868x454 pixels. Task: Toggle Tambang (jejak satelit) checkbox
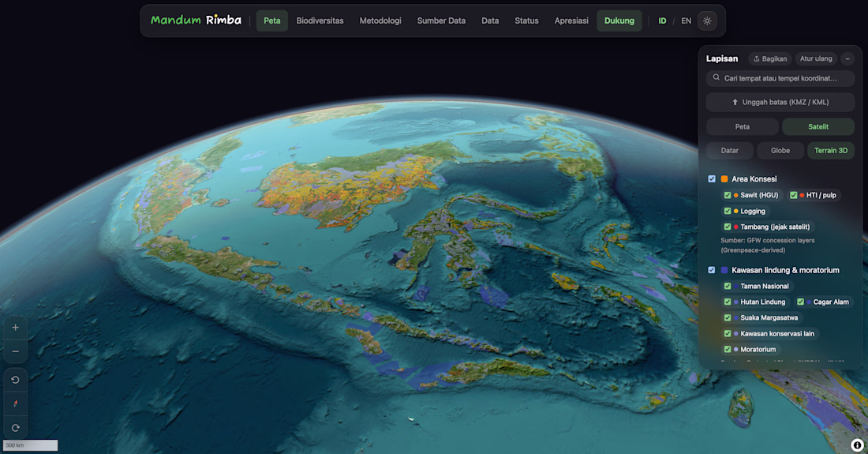pyautogui.click(x=728, y=227)
